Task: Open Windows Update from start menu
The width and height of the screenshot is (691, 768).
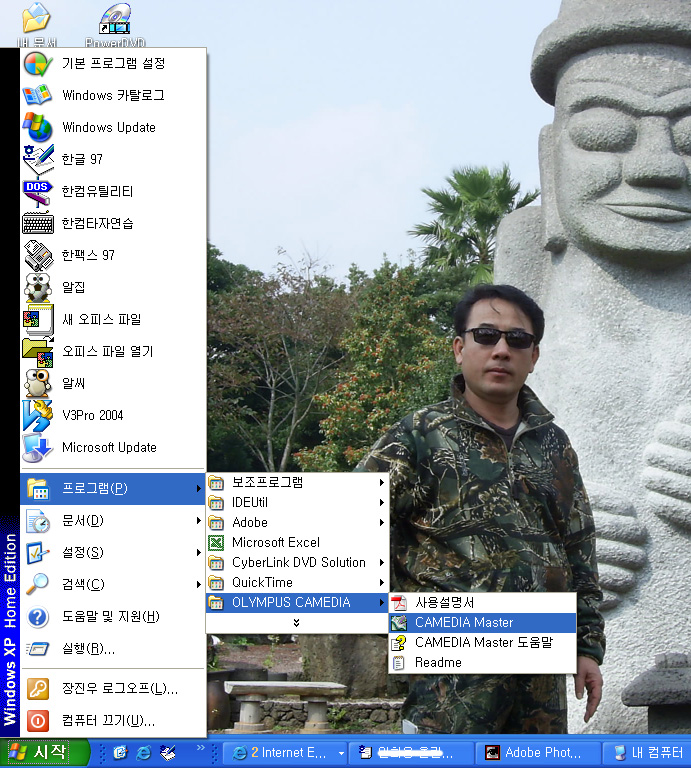Action: click(x=108, y=127)
